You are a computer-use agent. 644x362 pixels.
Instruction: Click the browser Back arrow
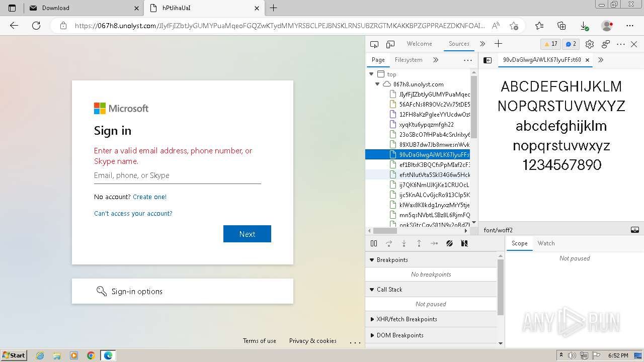pyautogui.click(x=14, y=26)
